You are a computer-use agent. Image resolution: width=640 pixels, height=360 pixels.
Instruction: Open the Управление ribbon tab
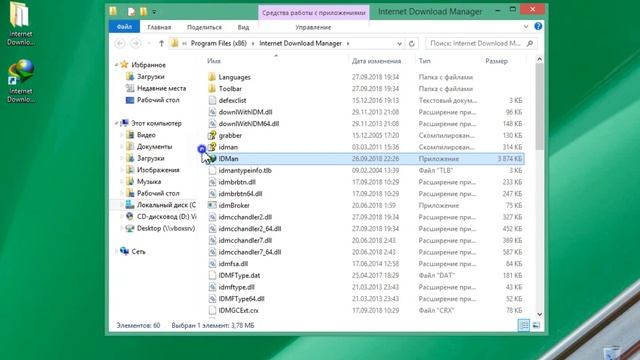[313, 27]
